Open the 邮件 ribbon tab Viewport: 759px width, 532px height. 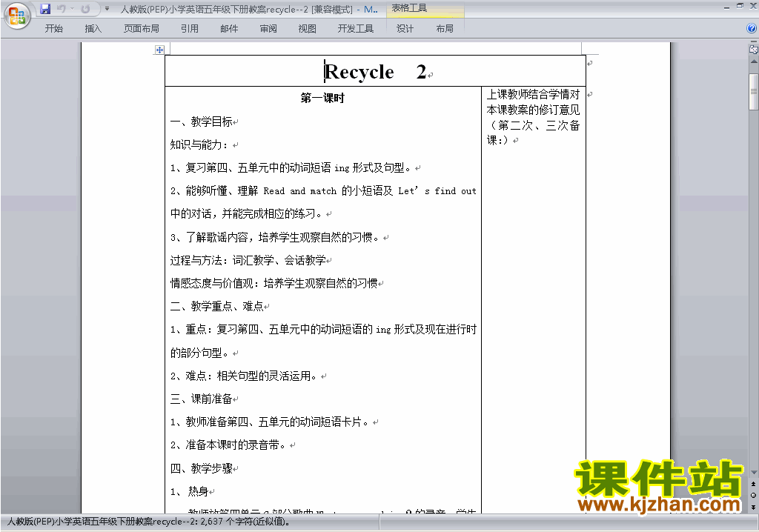click(x=229, y=29)
